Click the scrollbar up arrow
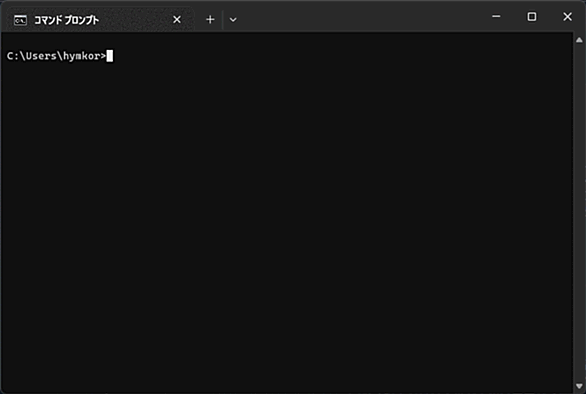Viewport: 586px width, 394px height. click(x=579, y=40)
